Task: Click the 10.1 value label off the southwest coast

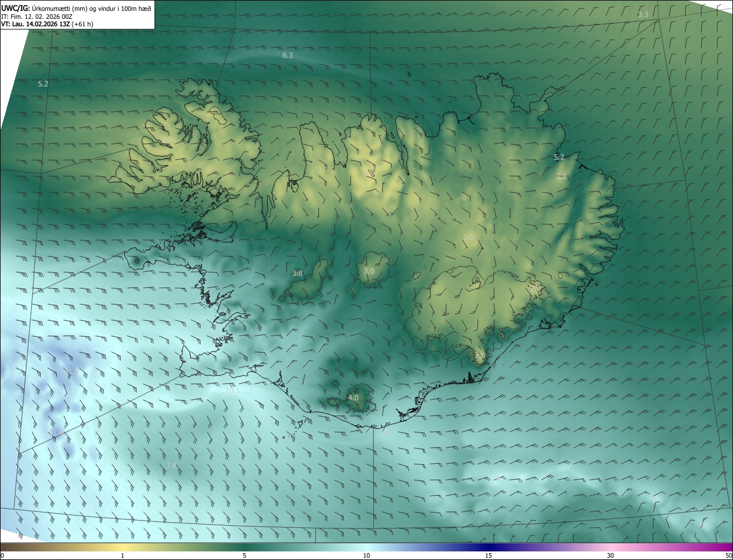Action: (232, 391)
